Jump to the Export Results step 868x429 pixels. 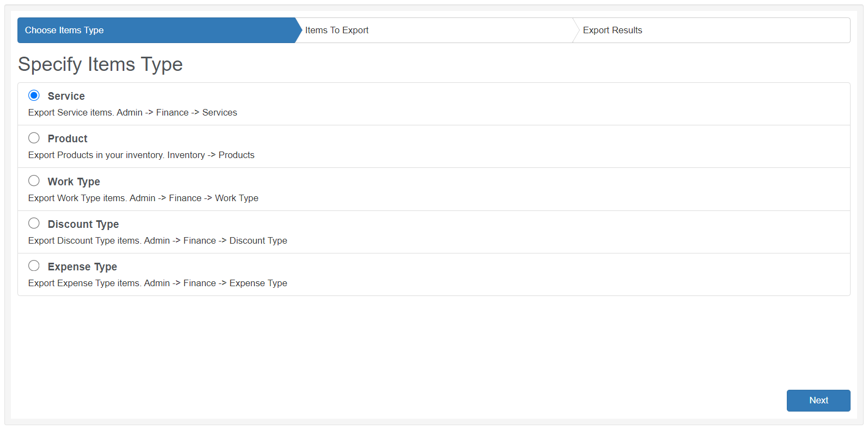[x=612, y=31]
